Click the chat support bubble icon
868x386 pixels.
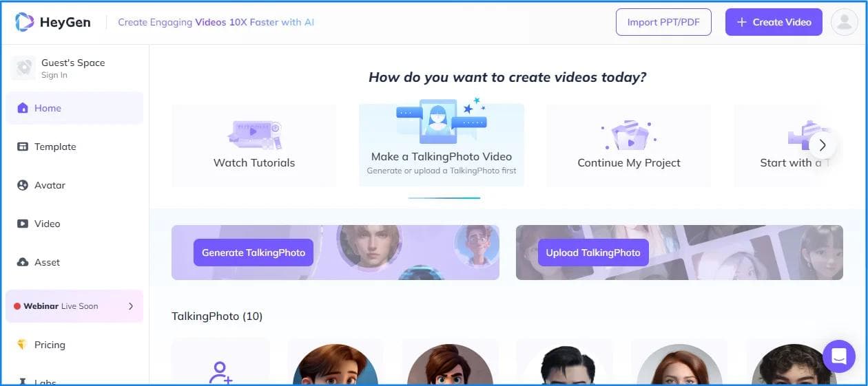(838, 356)
